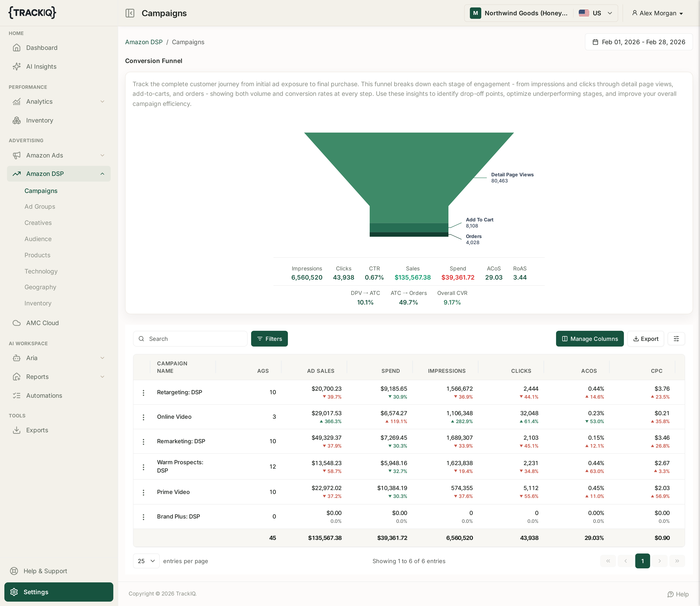Click Manage Columns button

(x=589, y=339)
